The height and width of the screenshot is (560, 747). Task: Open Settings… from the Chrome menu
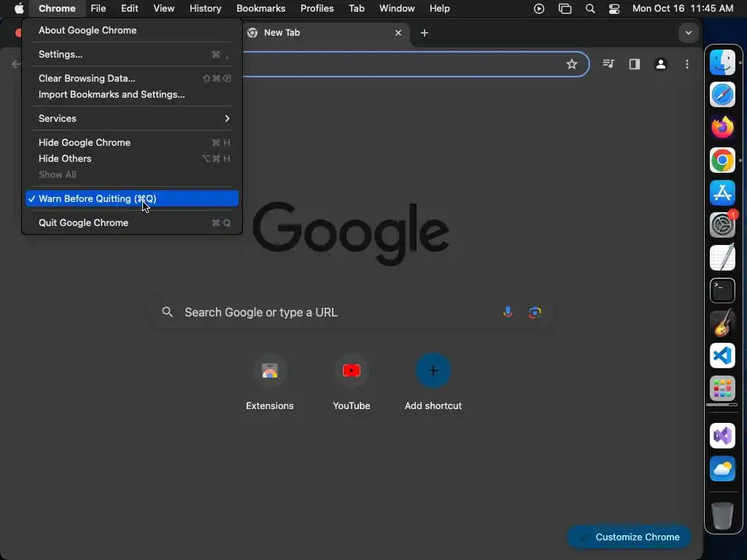(x=132, y=54)
